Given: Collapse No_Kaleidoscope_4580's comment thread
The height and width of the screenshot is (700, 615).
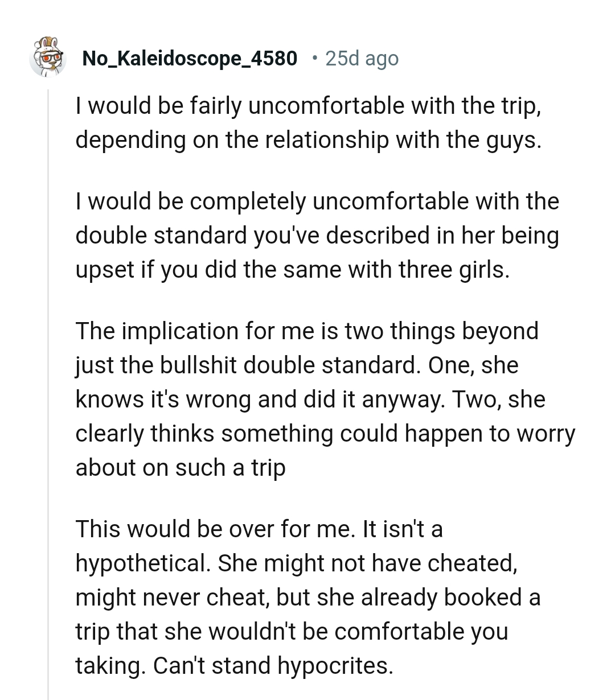Looking at the screenshot, I should (48, 341).
